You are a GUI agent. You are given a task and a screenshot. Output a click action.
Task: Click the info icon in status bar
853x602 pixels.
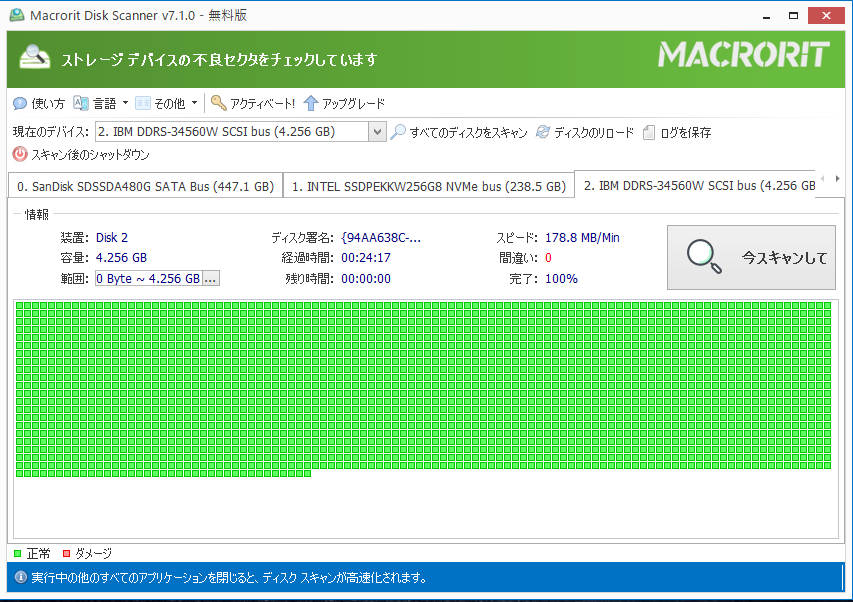(20, 577)
